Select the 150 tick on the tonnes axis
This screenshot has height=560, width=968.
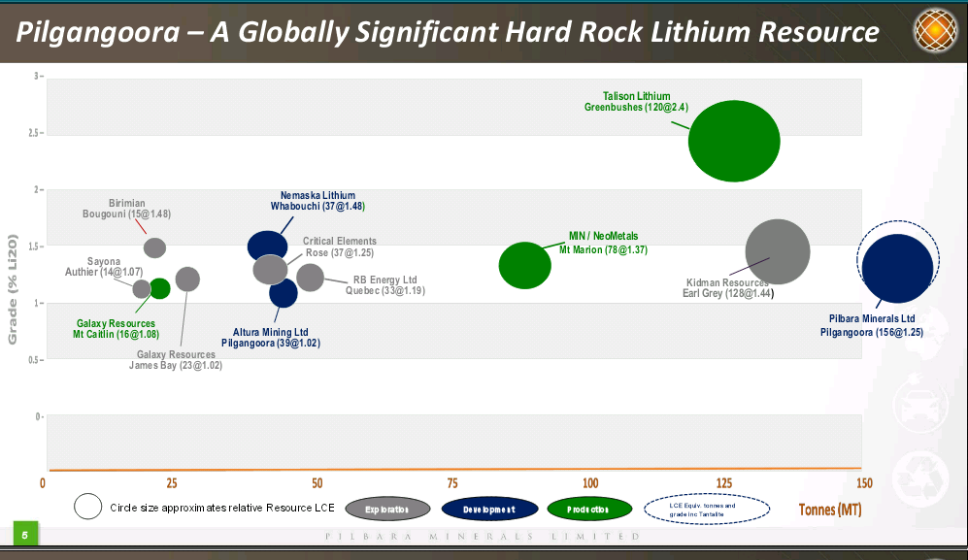coord(864,483)
